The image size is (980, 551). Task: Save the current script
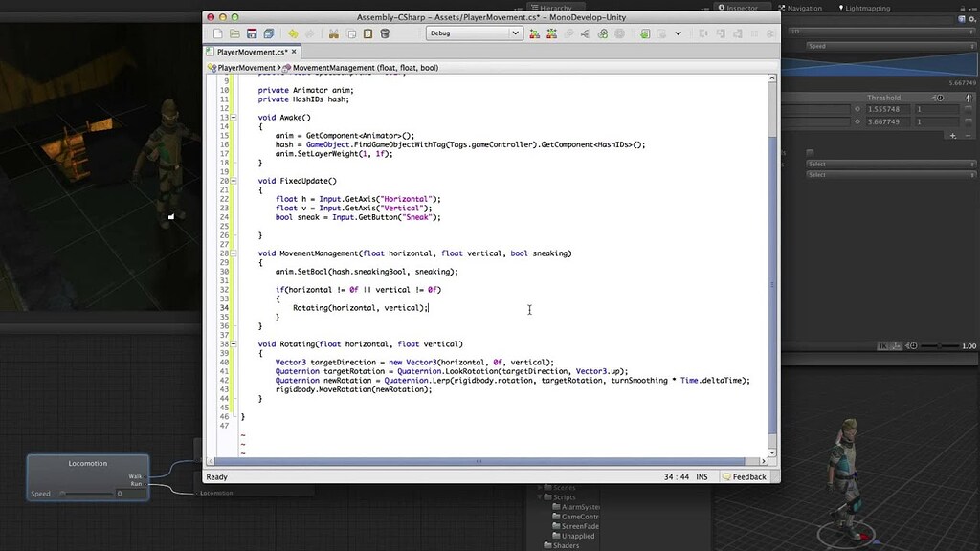click(x=253, y=32)
